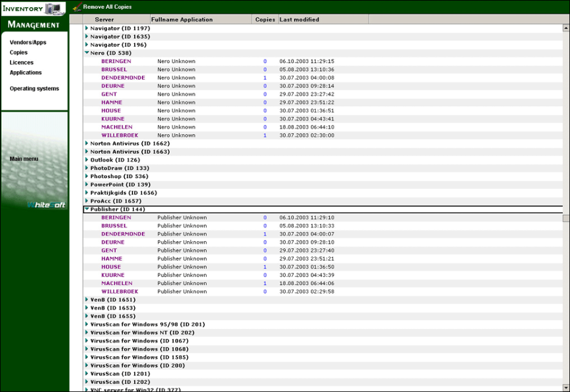This screenshot has width=570, height=392.
Task: Expand the Photoshop (ID 536) group
Action: click(x=87, y=176)
